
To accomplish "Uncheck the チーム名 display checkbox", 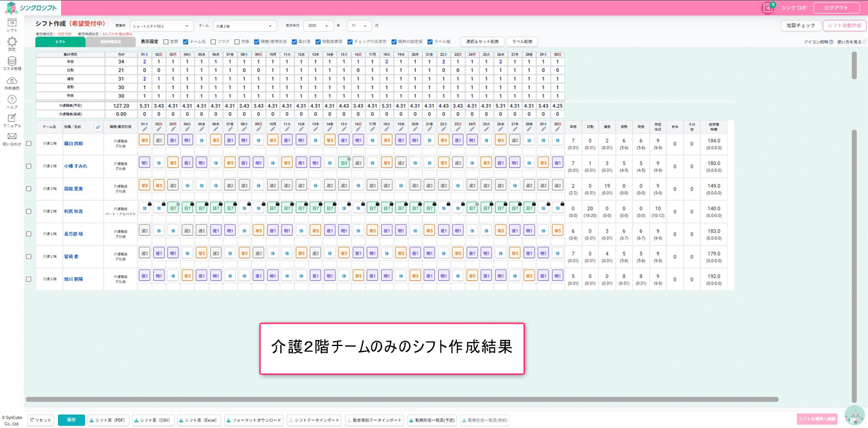I will 186,42.
